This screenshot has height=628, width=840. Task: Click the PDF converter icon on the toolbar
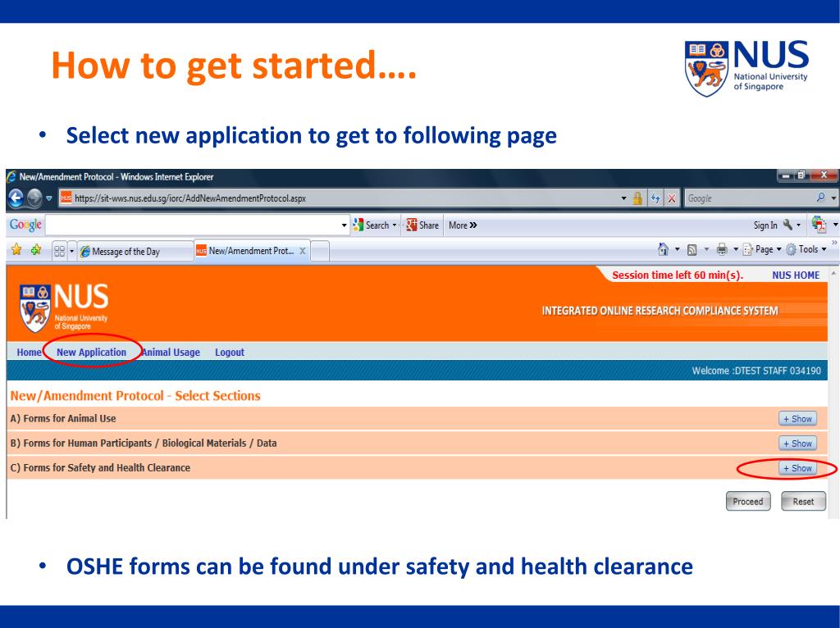tap(819, 225)
